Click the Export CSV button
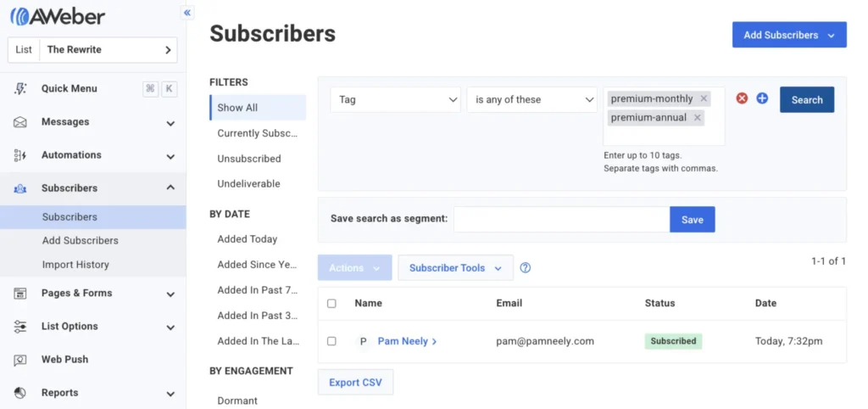The height and width of the screenshot is (409, 868). tap(355, 383)
